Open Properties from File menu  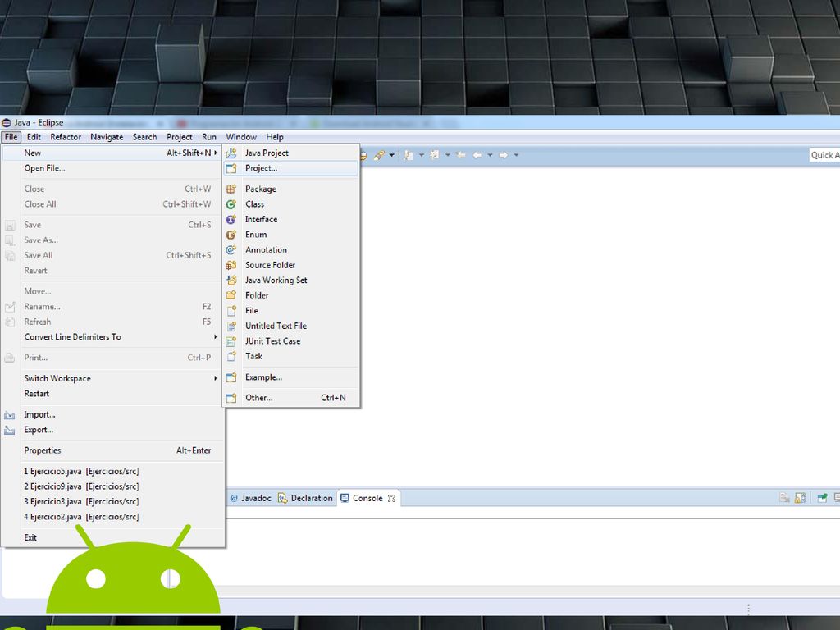[112, 450]
